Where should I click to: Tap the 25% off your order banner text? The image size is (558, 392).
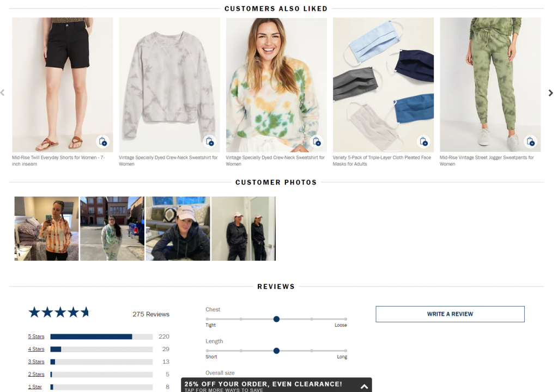[263, 384]
